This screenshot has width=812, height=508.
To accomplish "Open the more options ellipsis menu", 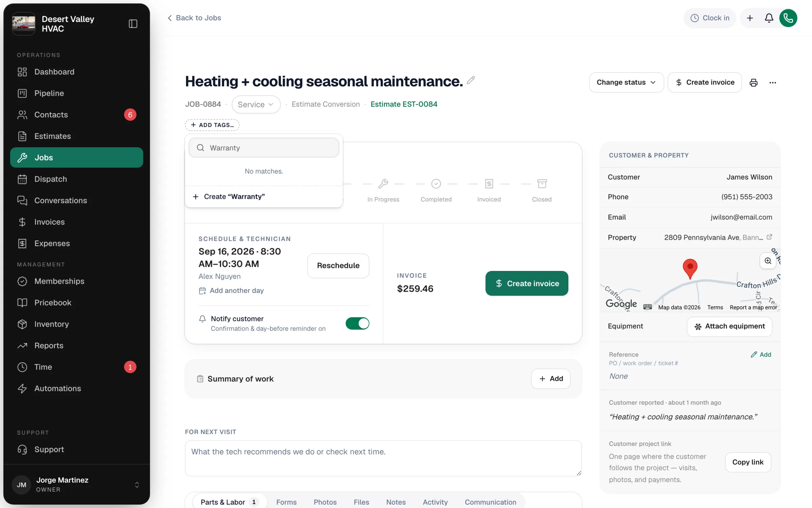I will click(773, 83).
